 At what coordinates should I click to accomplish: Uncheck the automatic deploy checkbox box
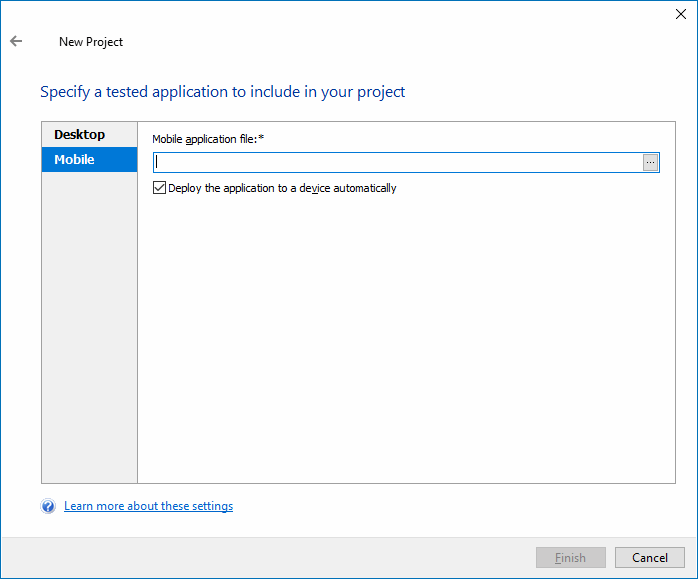point(159,188)
